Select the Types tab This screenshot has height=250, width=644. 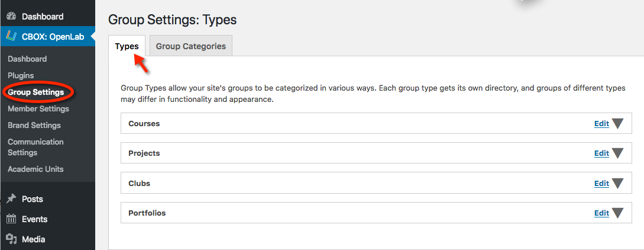click(127, 46)
